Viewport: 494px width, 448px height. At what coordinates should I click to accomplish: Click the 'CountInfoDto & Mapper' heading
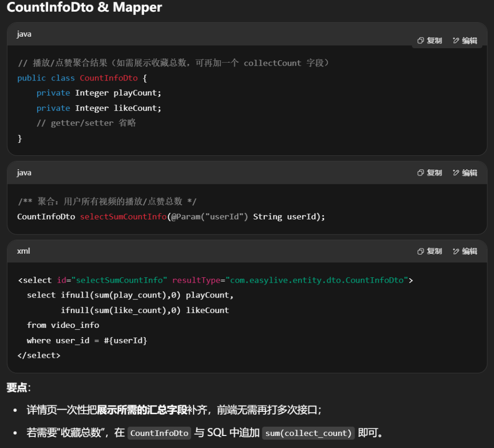(x=84, y=8)
